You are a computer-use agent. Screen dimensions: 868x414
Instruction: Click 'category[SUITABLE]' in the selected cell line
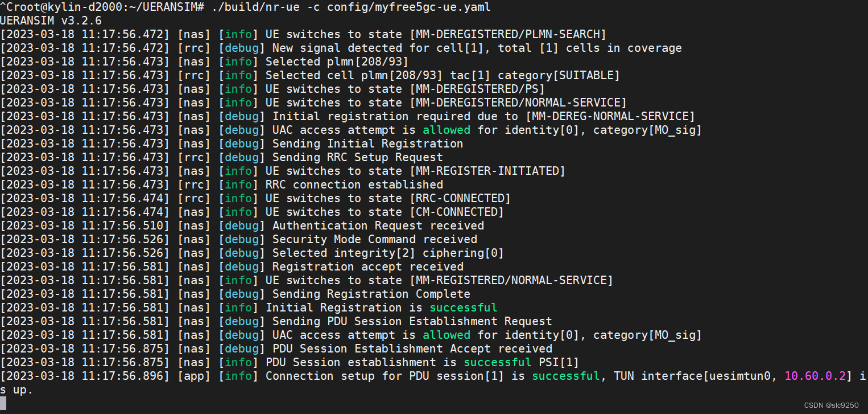pos(559,75)
